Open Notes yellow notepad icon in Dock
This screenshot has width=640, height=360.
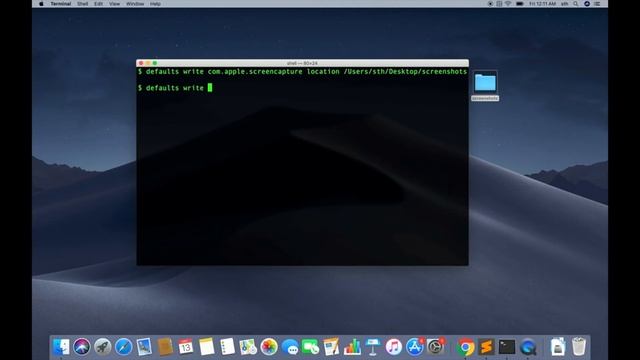pyautogui.click(x=207, y=347)
